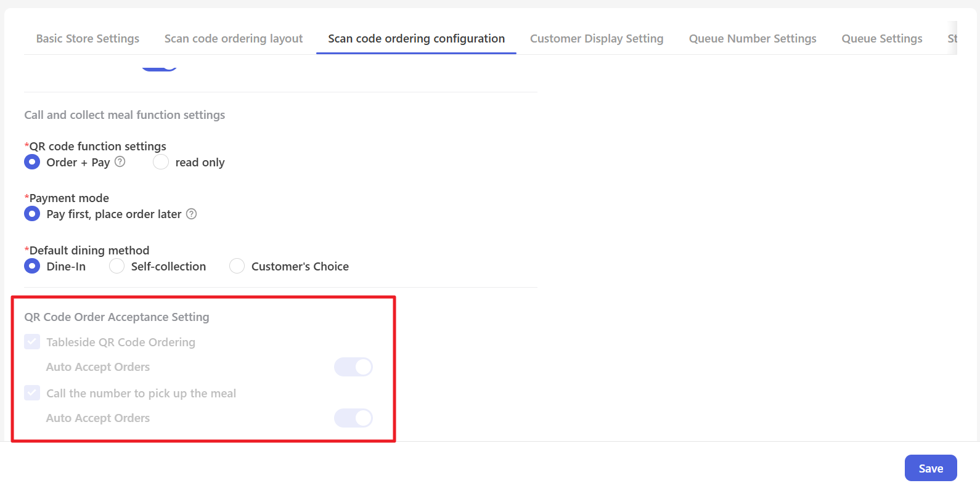
Task: Go to Queue Number Settings tab
Action: point(753,39)
